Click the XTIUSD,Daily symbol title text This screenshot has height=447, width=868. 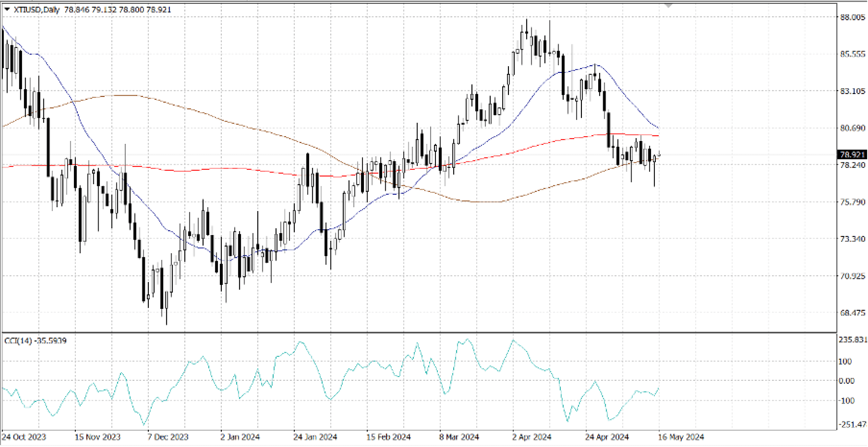point(36,9)
